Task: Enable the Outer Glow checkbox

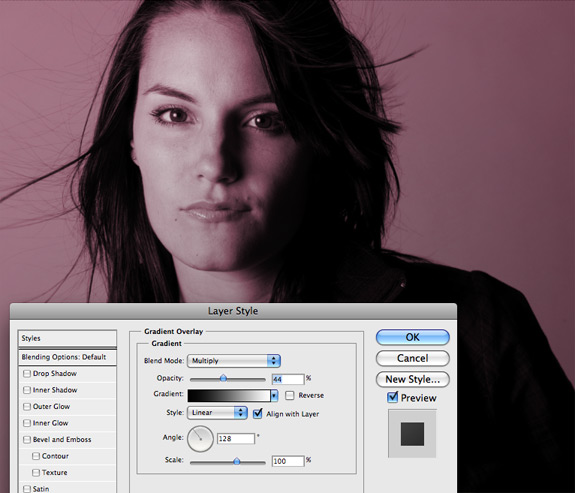Action: click(27, 406)
